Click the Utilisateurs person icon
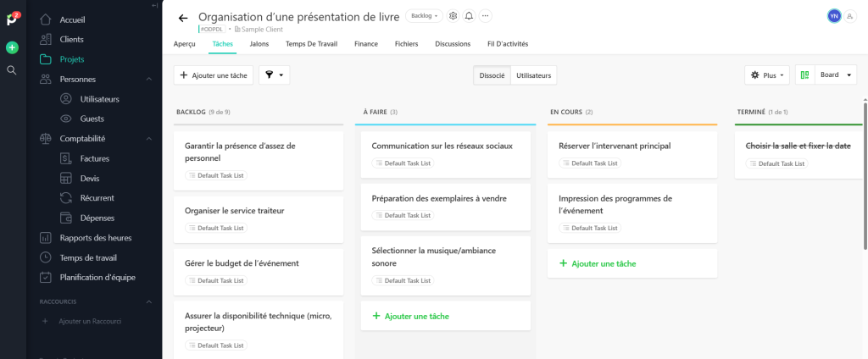The height and width of the screenshot is (359, 868). (66, 99)
